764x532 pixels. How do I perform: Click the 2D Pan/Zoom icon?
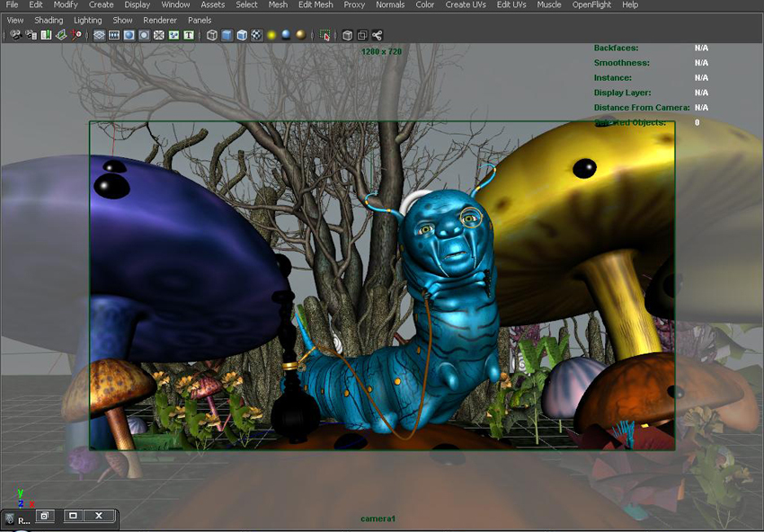click(x=76, y=35)
